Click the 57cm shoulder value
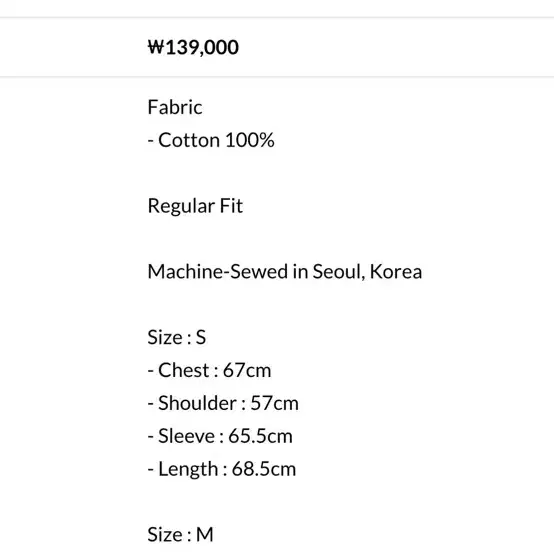Image resolution: width=554 pixels, height=554 pixels. (275, 403)
